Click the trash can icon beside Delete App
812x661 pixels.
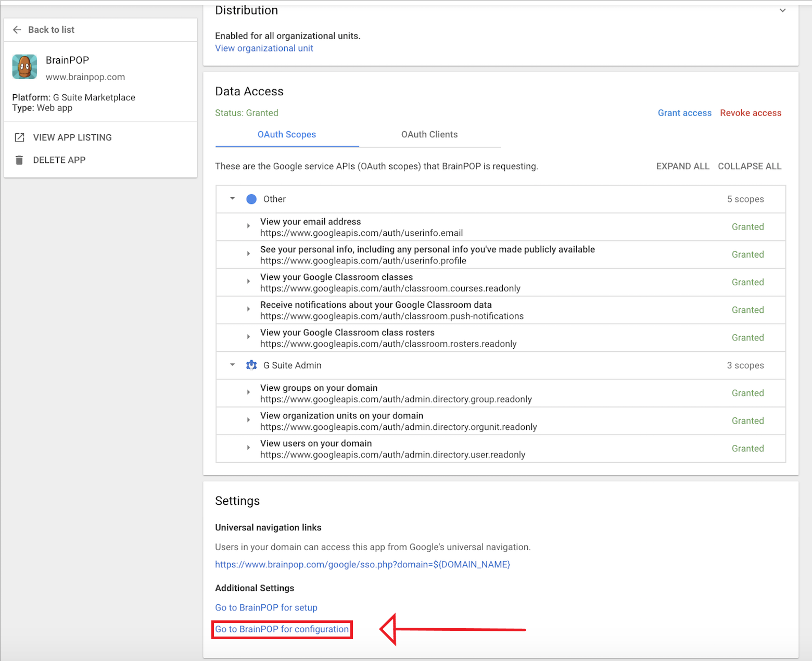pos(19,160)
